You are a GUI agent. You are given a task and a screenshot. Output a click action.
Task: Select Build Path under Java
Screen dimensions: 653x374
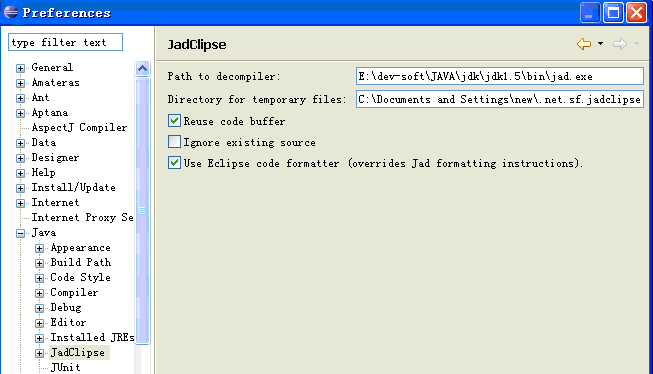click(x=80, y=262)
